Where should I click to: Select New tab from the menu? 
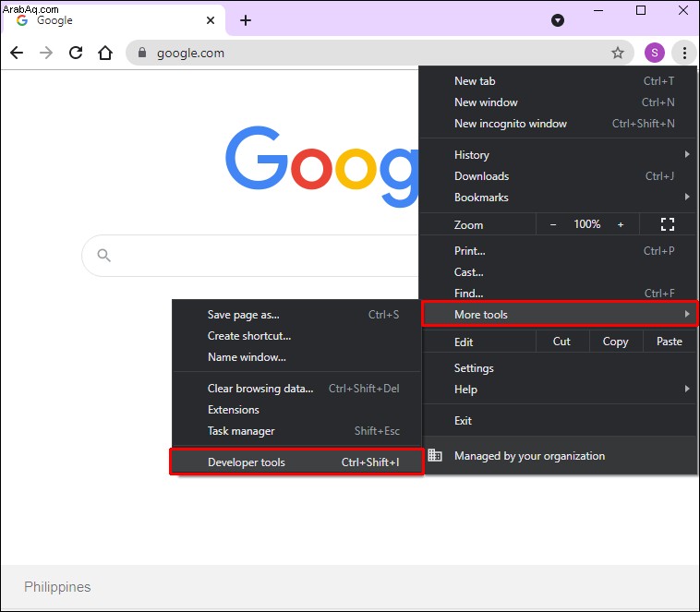560,81
